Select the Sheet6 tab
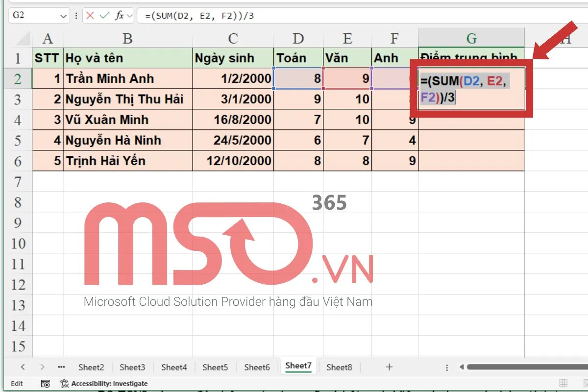The height and width of the screenshot is (392, 588). pyautogui.click(x=257, y=367)
